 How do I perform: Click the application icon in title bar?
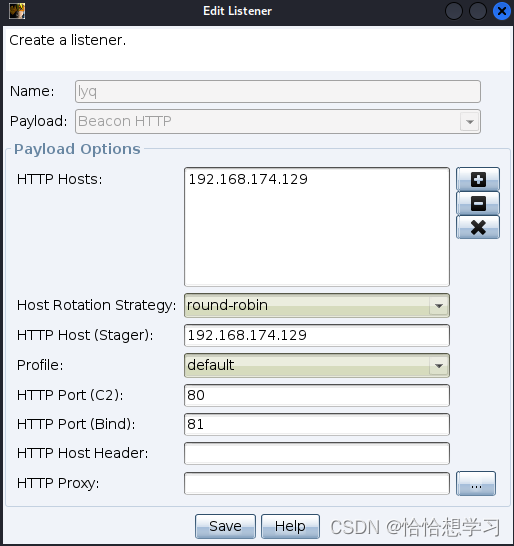[17, 11]
